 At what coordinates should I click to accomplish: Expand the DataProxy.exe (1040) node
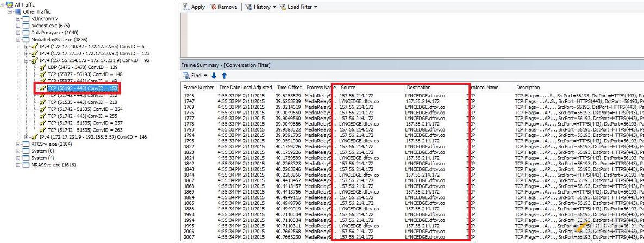(x=18, y=33)
